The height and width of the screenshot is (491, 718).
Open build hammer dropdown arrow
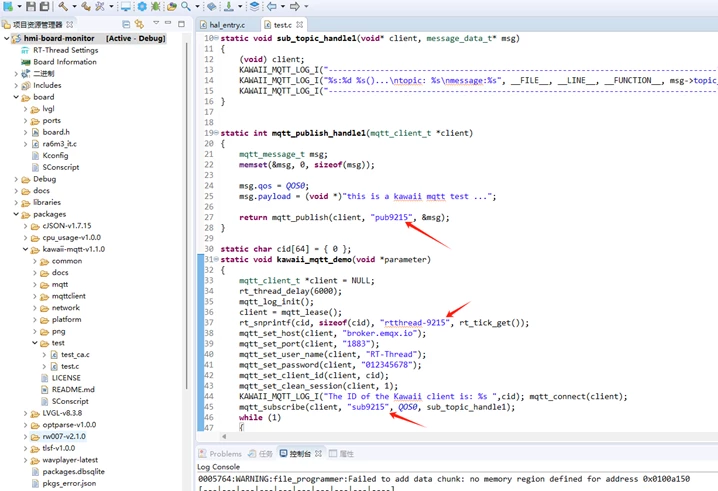74,6
